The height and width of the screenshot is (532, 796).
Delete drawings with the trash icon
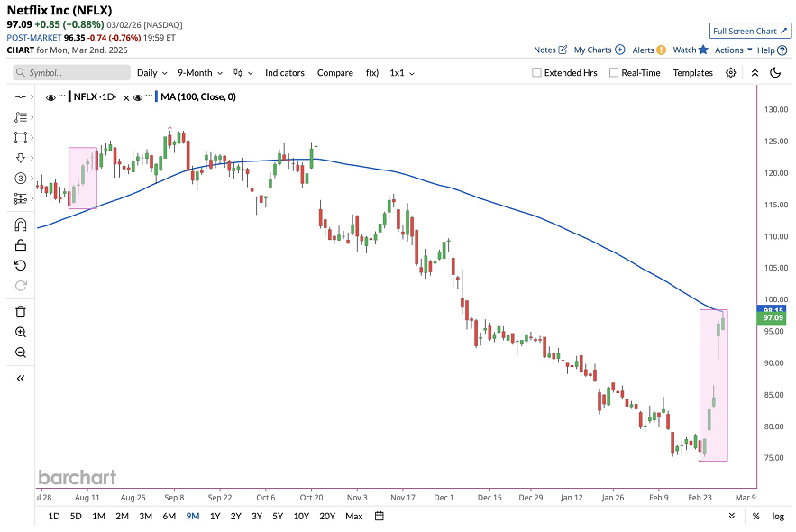click(21, 312)
